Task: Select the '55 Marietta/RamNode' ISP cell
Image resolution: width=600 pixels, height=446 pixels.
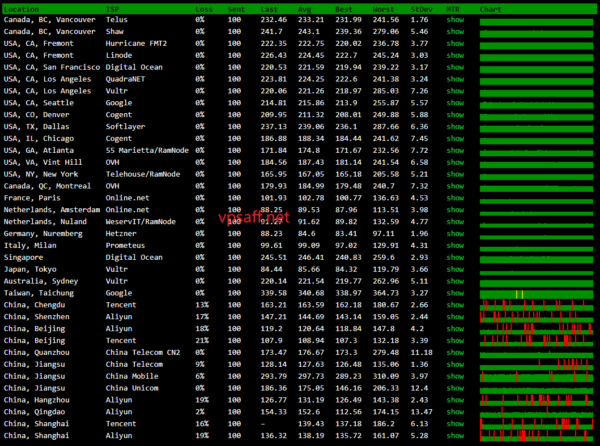Action: 147,150
